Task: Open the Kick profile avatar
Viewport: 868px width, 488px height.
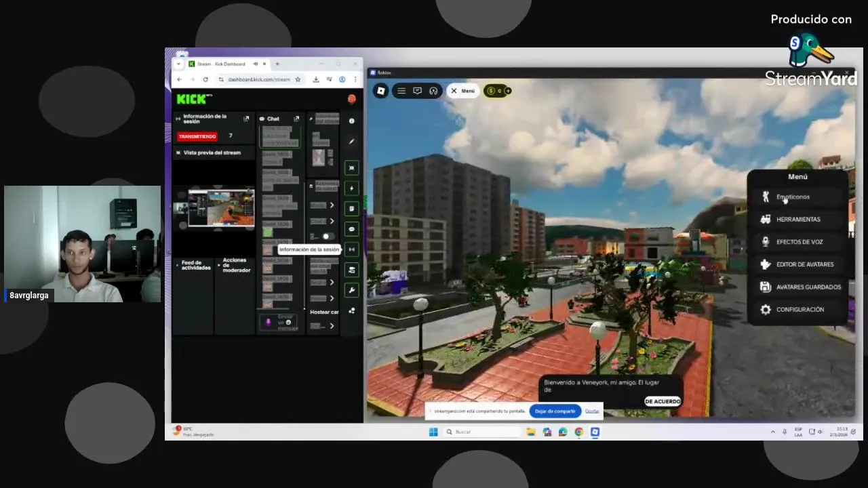Action: click(x=351, y=100)
